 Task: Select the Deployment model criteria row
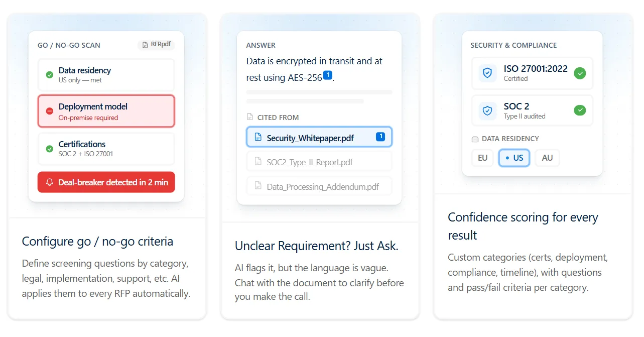106,111
